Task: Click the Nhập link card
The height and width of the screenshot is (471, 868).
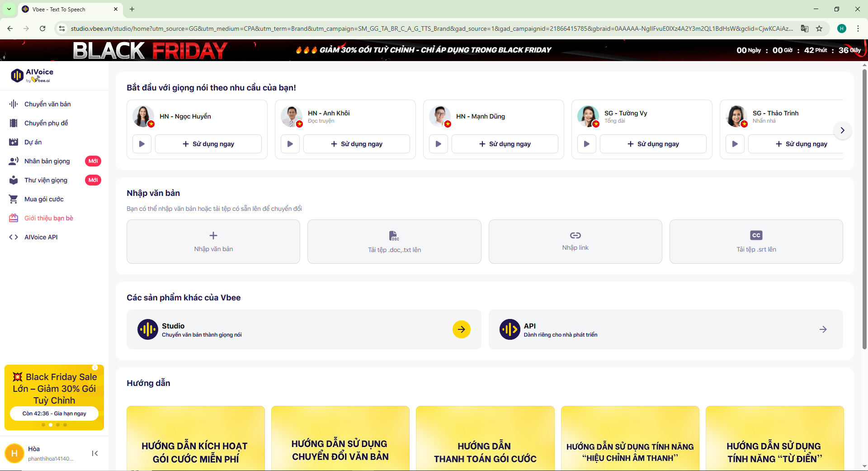Action: [576, 242]
